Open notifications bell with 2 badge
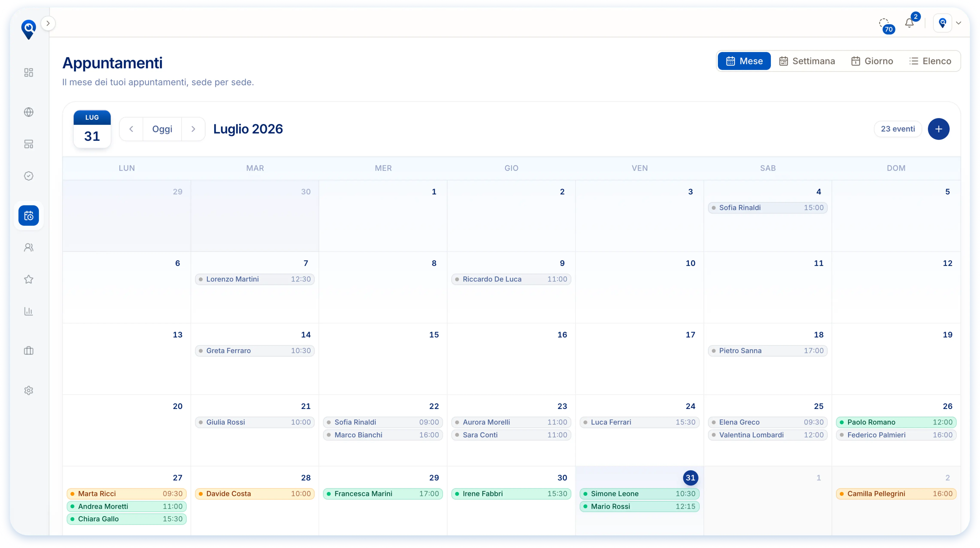Image resolution: width=980 pixels, height=548 pixels. pyautogui.click(x=910, y=23)
